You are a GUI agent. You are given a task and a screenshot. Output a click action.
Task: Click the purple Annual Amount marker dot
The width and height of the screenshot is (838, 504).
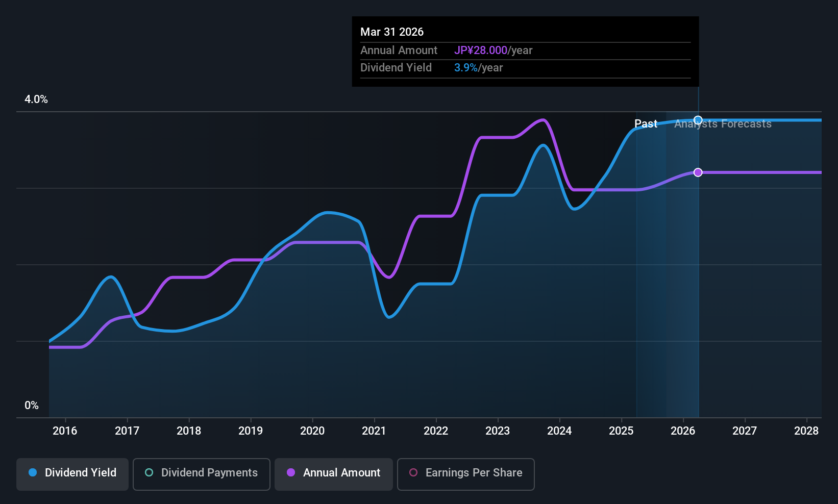pyautogui.click(x=698, y=172)
